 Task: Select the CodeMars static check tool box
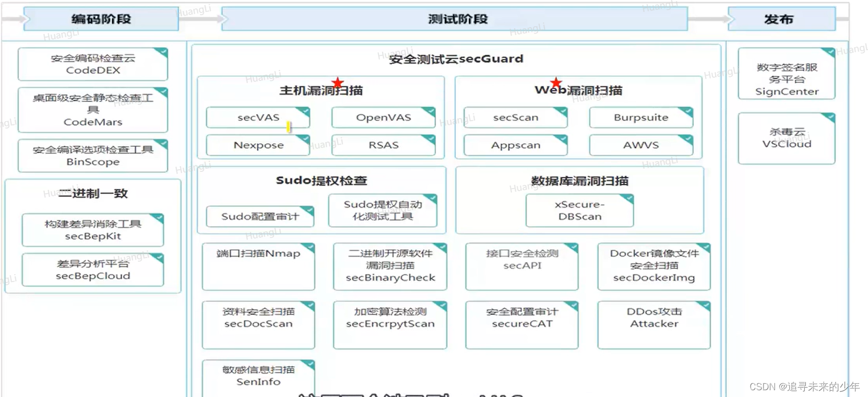pyautogui.click(x=93, y=110)
